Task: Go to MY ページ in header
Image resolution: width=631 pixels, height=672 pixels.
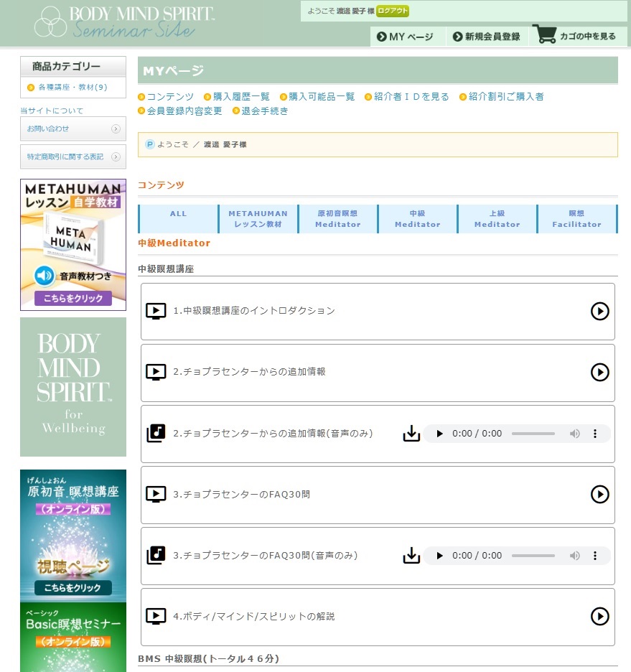Action: (x=406, y=37)
